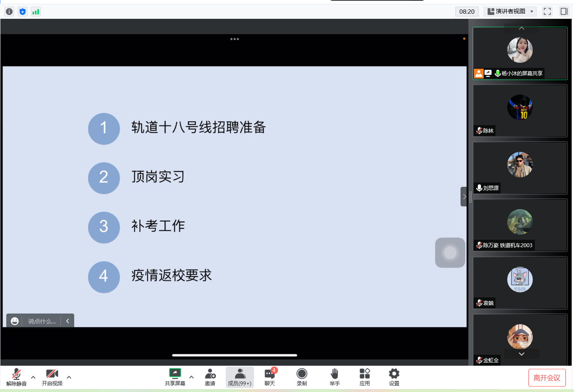This screenshot has height=392, width=574.
Task: Open the Apps (应用) menu
Action: click(364, 377)
